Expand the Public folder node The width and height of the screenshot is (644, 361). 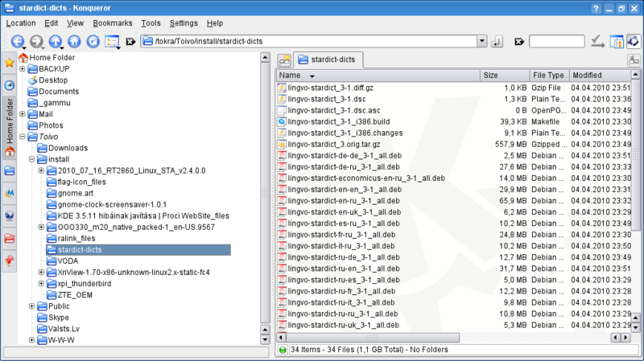31,306
